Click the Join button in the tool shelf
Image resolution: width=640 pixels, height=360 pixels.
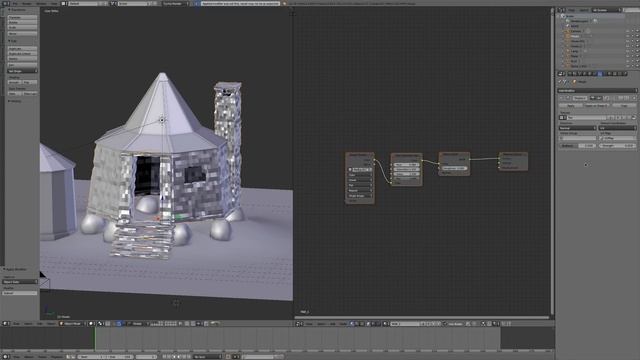point(22,64)
